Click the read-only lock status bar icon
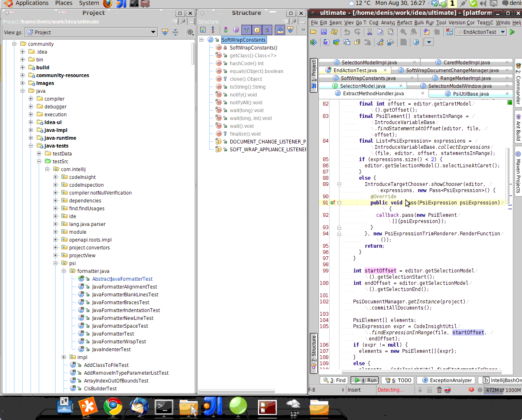 [420, 390]
